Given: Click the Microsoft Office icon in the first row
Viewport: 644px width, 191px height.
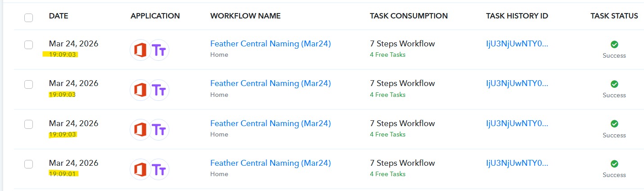Looking at the screenshot, I should coord(141,50).
